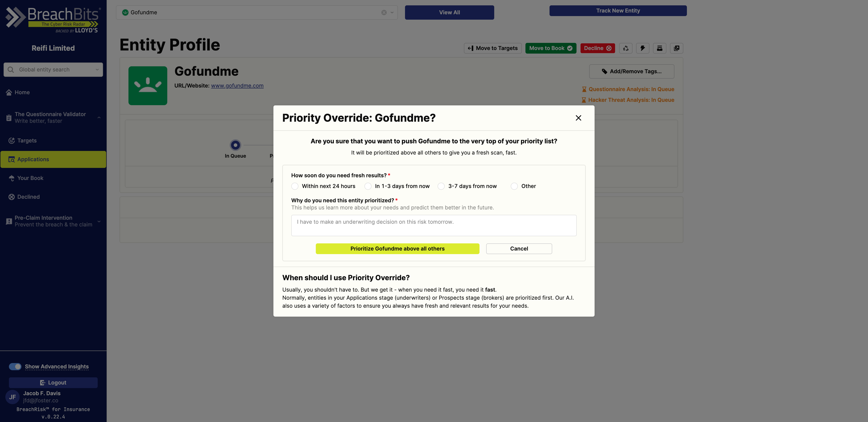Click the prioritization reason text field

[x=434, y=226]
